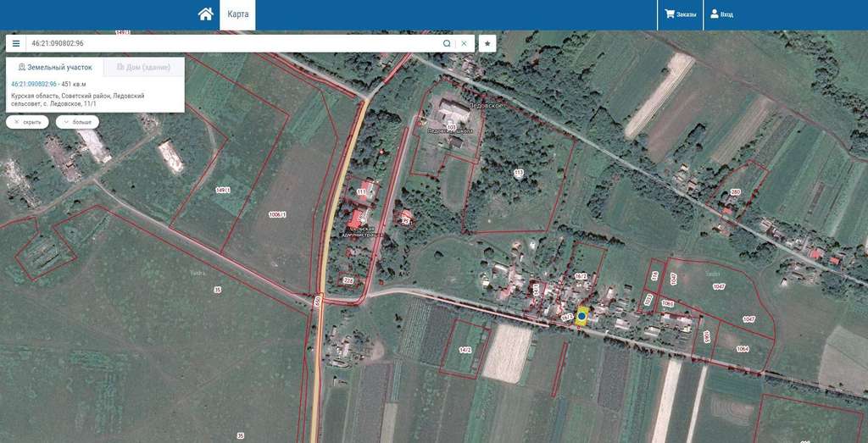Switch to the Дом (здание) tab

pyautogui.click(x=143, y=67)
